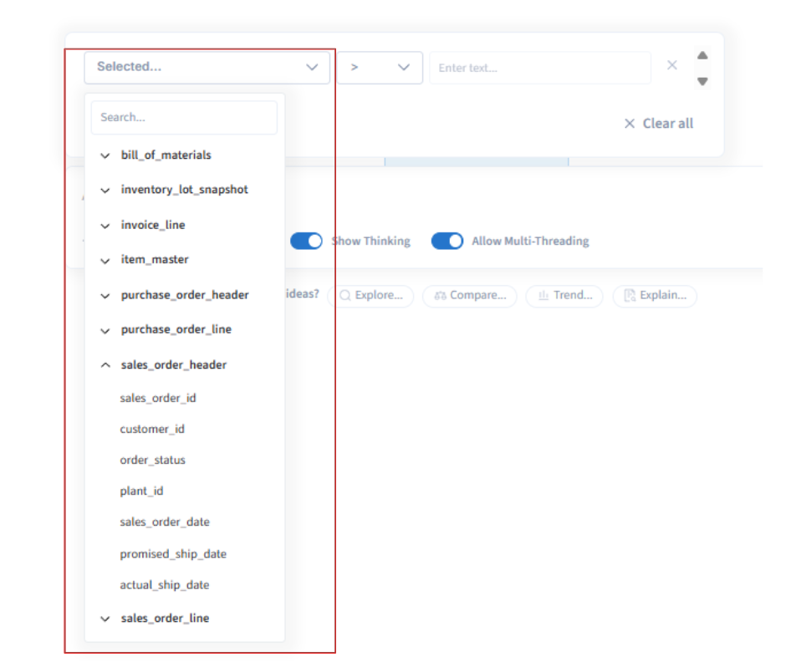Click the down arrow to move filter down

tap(702, 81)
